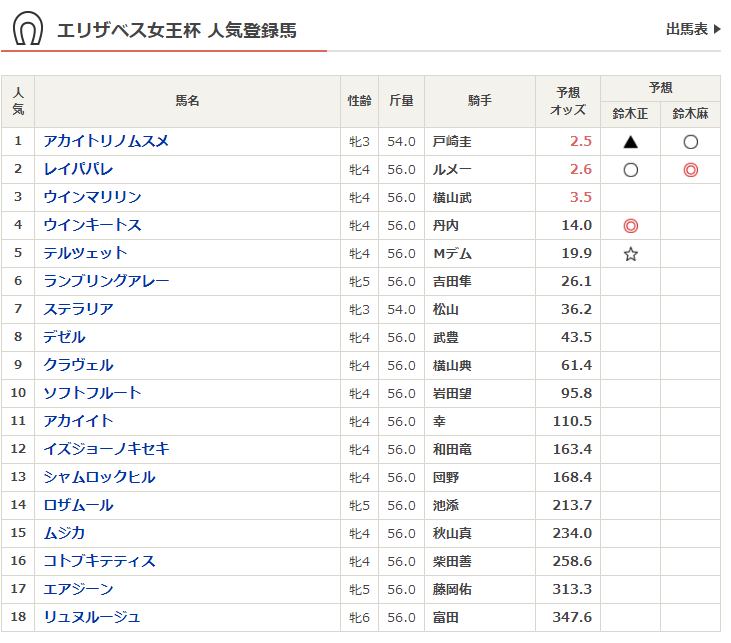Click the black triangle mark for アカイトリノムスメ
This screenshot has height=643, width=731.
pyautogui.click(x=630, y=142)
